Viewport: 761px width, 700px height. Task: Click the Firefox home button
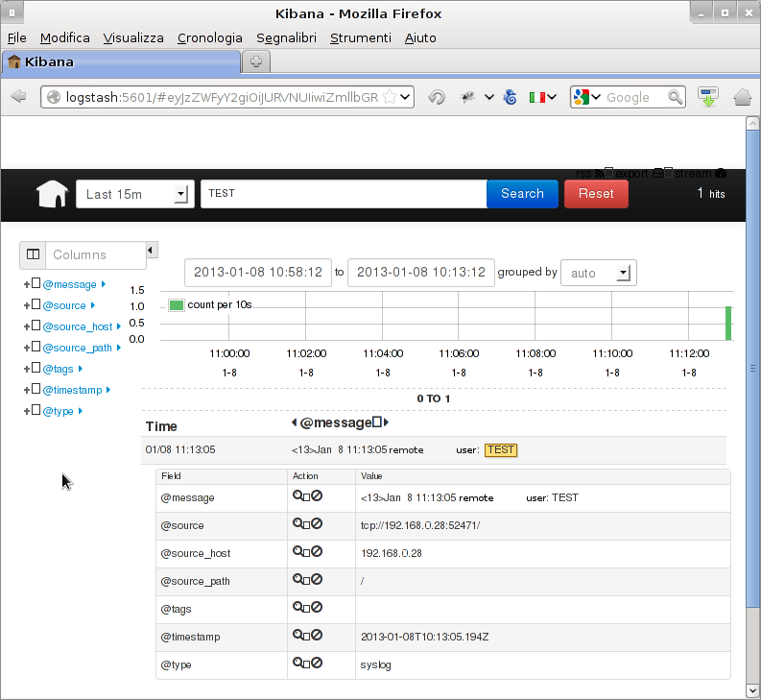pyautogui.click(x=742, y=97)
